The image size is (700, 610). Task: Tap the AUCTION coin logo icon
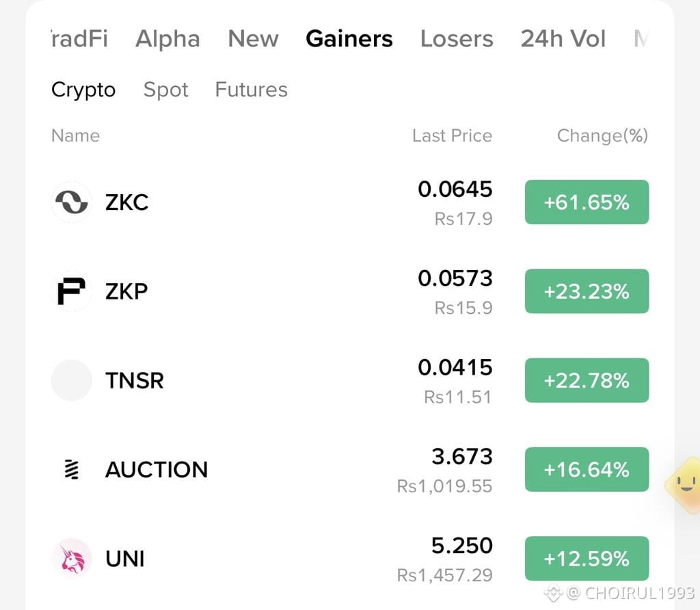click(x=71, y=469)
